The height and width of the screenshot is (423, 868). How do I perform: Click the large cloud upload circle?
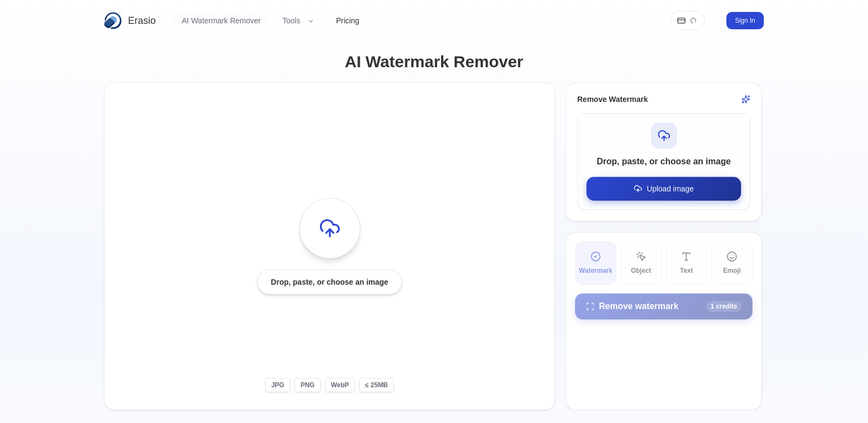coord(330,228)
